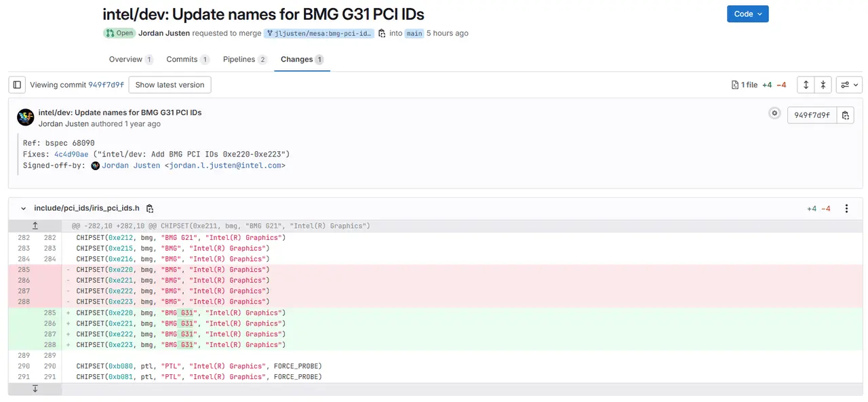This screenshot has width=868, height=402.
Task: Open commit title link in the commit box
Action: point(120,113)
